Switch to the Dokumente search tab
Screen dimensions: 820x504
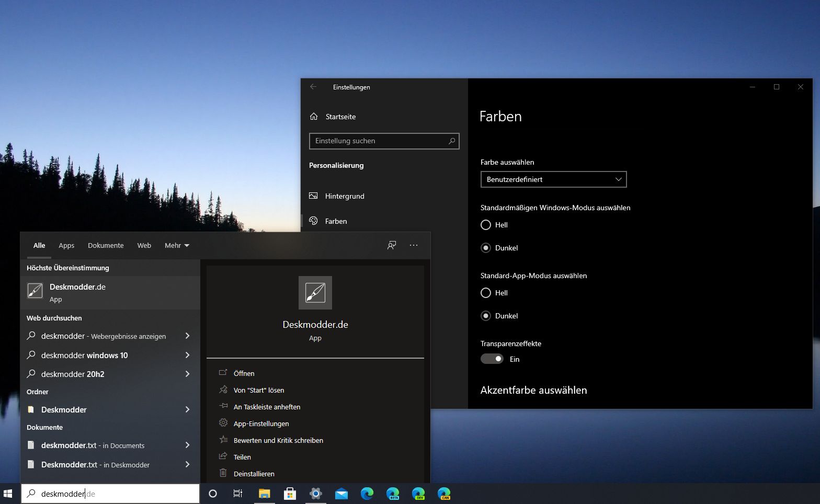pos(106,245)
